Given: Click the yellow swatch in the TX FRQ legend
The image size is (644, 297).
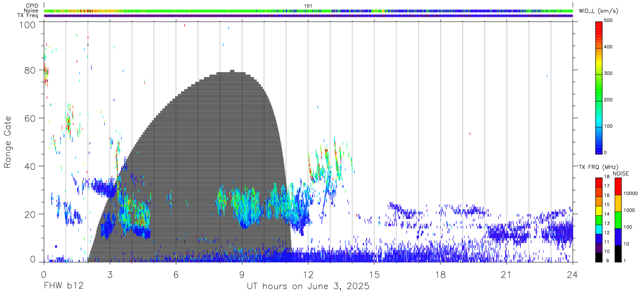Looking at the screenshot, I should 598,210.
